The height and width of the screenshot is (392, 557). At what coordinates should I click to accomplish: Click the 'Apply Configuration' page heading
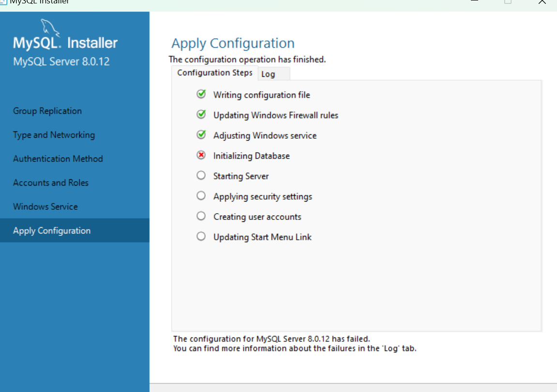click(x=233, y=44)
